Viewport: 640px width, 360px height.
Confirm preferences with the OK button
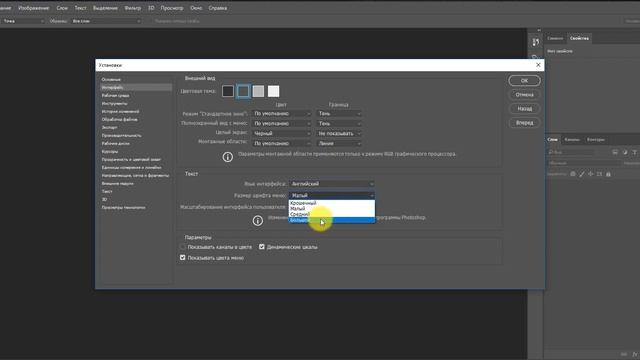tap(524, 80)
